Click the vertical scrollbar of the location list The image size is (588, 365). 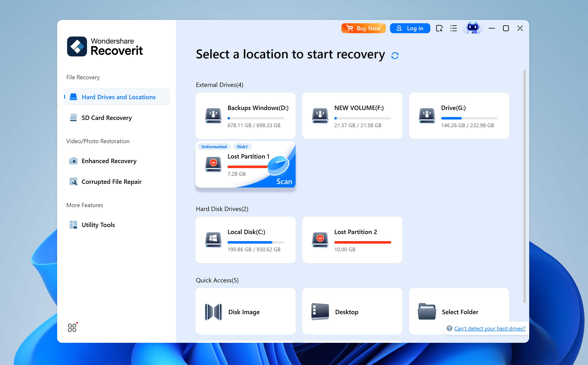(524, 186)
